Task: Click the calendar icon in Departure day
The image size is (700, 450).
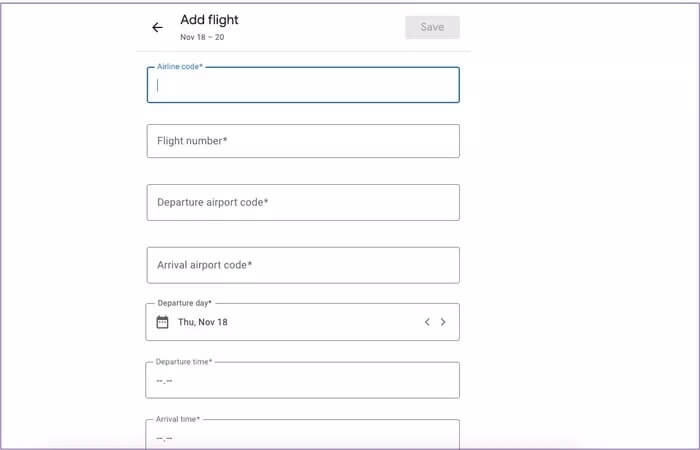Action: pyautogui.click(x=163, y=322)
